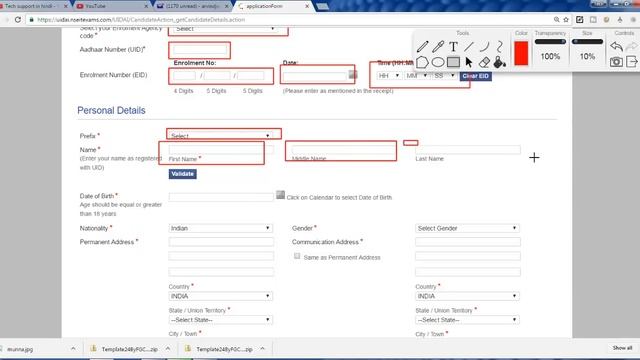Select the eyedropper color picker tool

438,47
